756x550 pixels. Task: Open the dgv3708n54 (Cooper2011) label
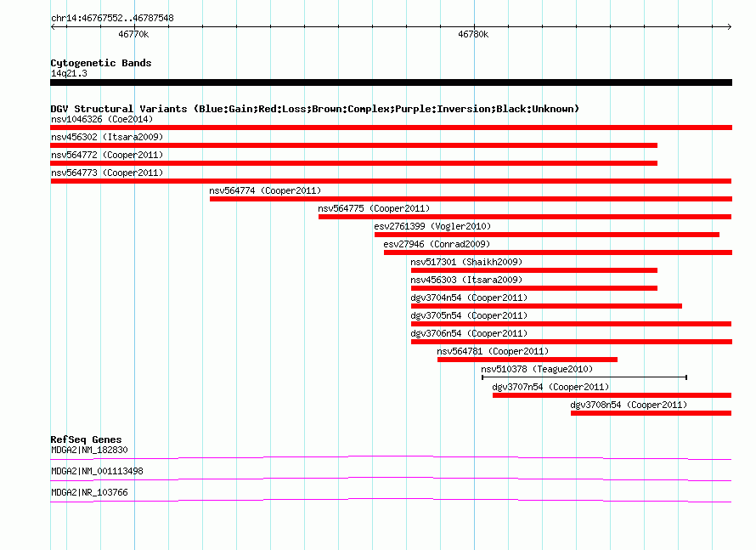[x=629, y=405]
